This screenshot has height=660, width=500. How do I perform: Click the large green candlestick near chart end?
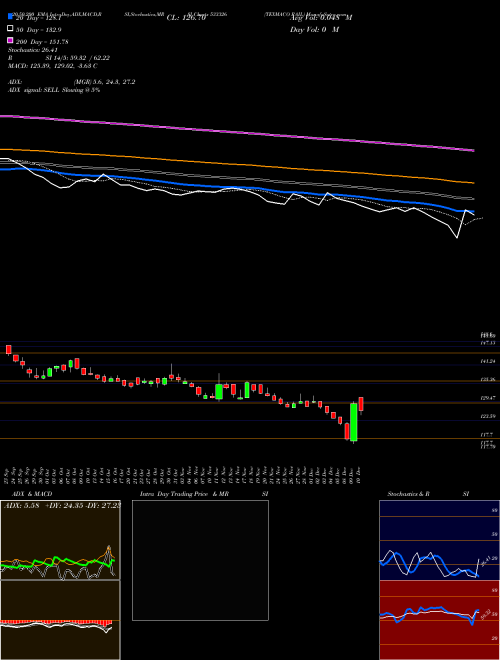354,422
